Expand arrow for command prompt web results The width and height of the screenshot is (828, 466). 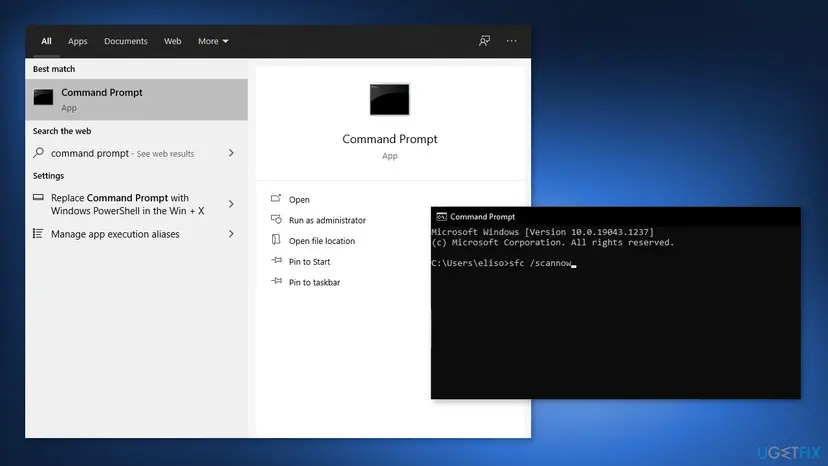pyautogui.click(x=231, y=153)
